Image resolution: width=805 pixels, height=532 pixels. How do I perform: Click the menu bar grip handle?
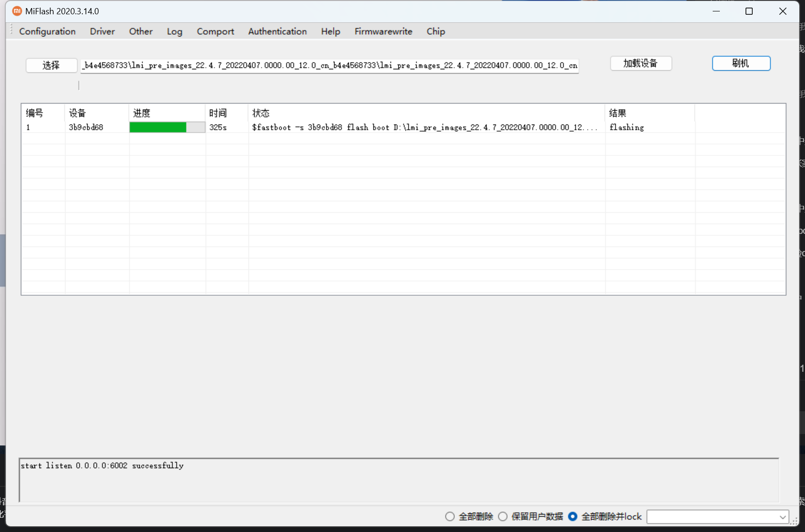click(11, 30)
